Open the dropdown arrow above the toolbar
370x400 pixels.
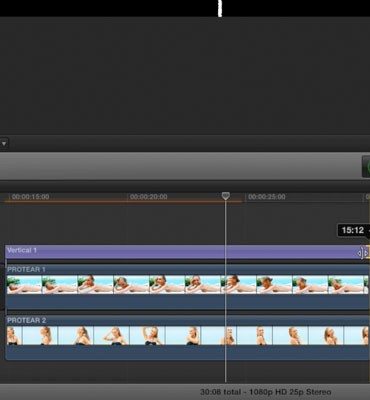4,144
